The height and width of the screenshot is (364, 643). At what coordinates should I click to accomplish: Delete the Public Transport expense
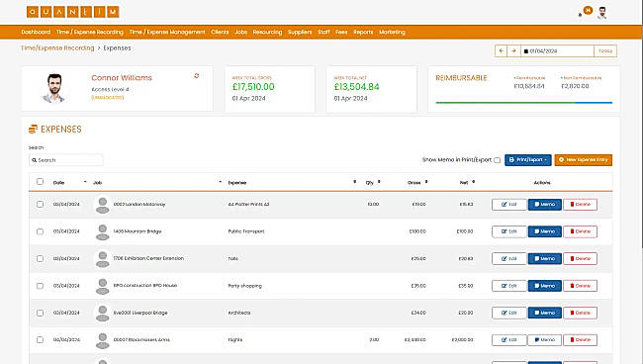pos(580,231)
